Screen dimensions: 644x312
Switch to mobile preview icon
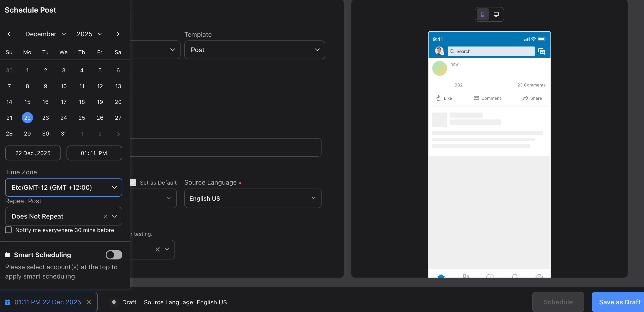(483, 14)
